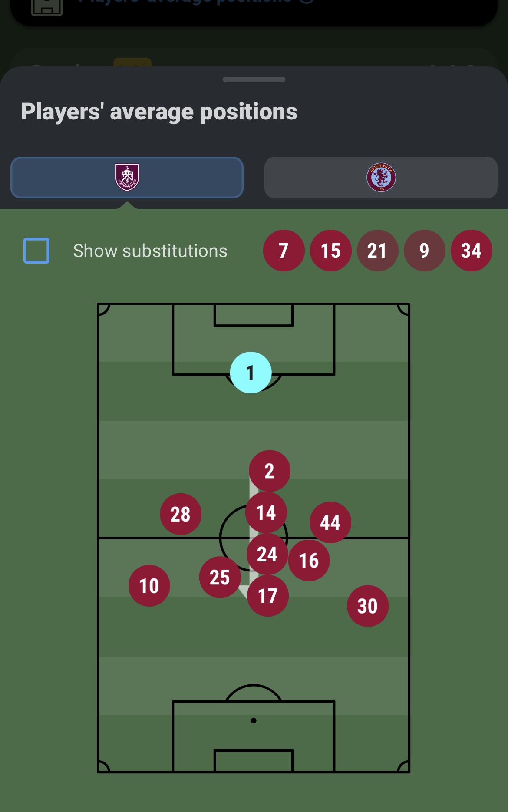Open player number 30 marker
Image resolution: width=508 pixels, height=812 pixels.
pos(367,606)
